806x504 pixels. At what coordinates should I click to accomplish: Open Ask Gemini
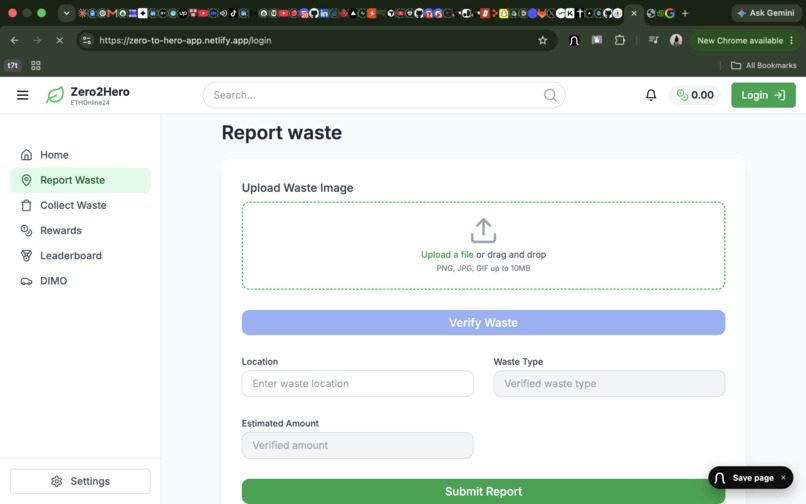click(765, 13)
